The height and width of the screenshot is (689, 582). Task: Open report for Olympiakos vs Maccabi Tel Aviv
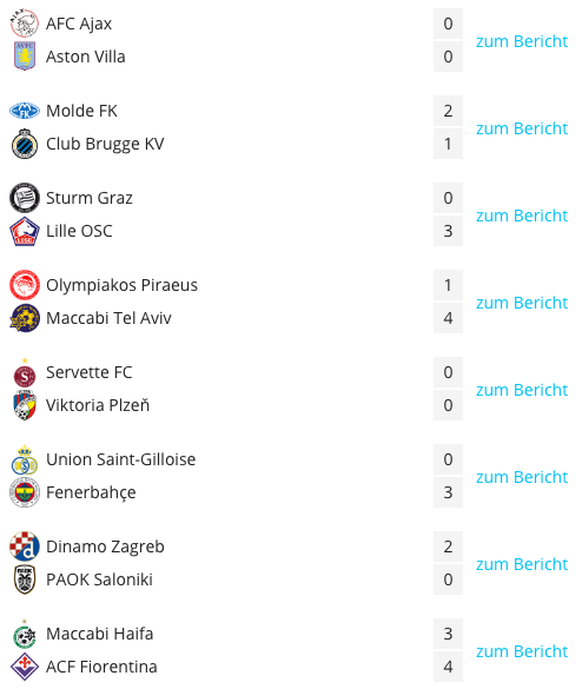coord(522,303)
